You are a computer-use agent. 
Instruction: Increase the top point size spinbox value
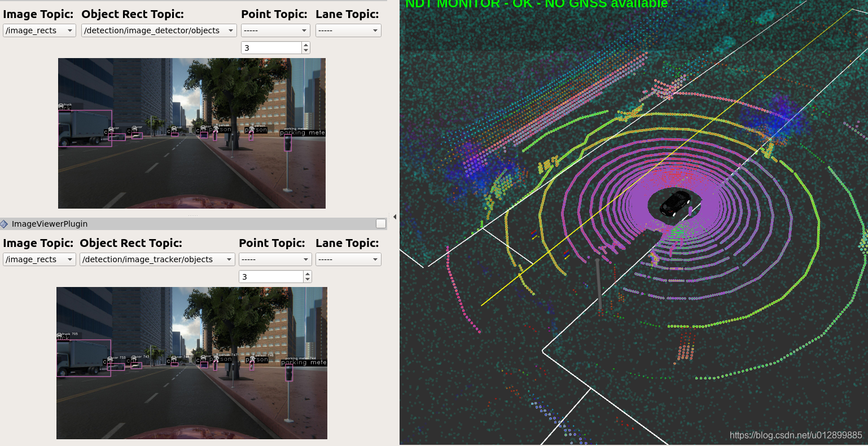[306, 45]
